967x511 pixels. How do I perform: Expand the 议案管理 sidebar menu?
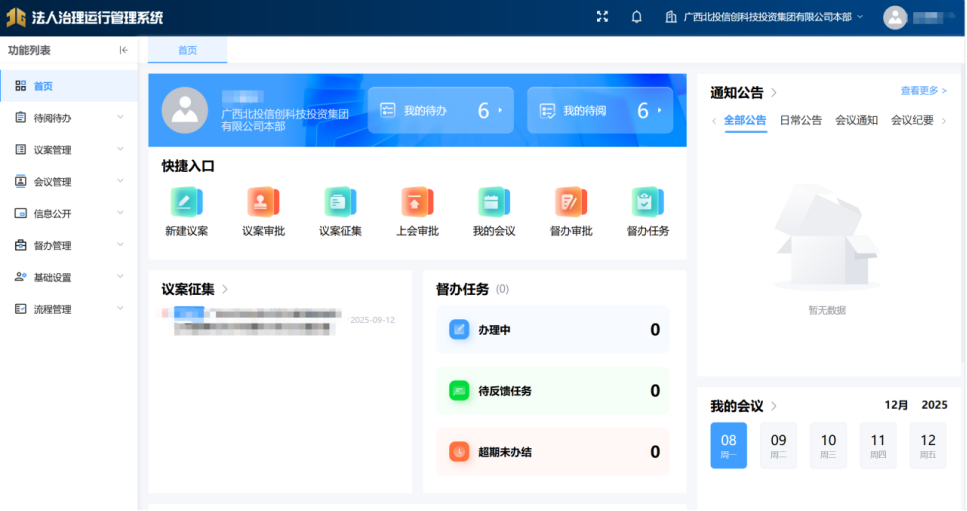[68, 150]
